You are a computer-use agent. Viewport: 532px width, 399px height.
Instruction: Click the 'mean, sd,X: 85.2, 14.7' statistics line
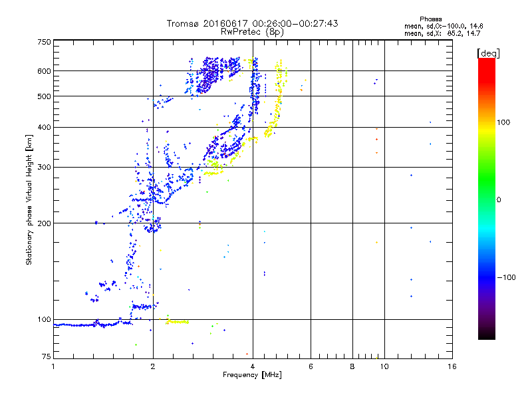coord(442,33)
